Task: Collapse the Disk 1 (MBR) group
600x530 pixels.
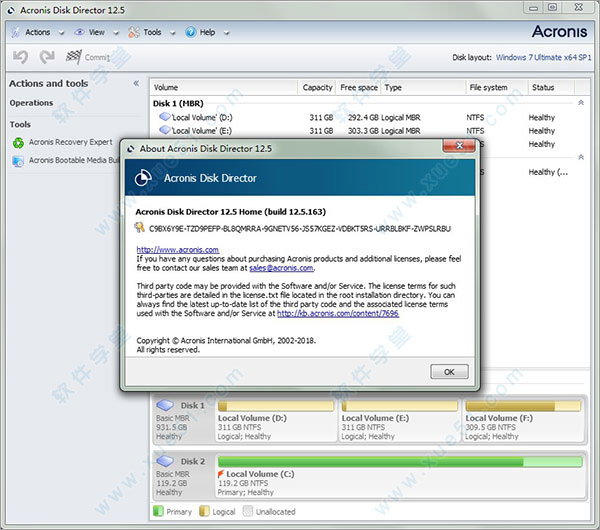Action: pos(582,102)
